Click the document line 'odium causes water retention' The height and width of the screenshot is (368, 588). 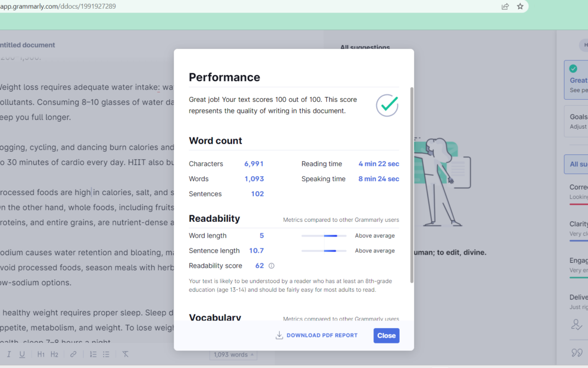(x=87, y=252)
